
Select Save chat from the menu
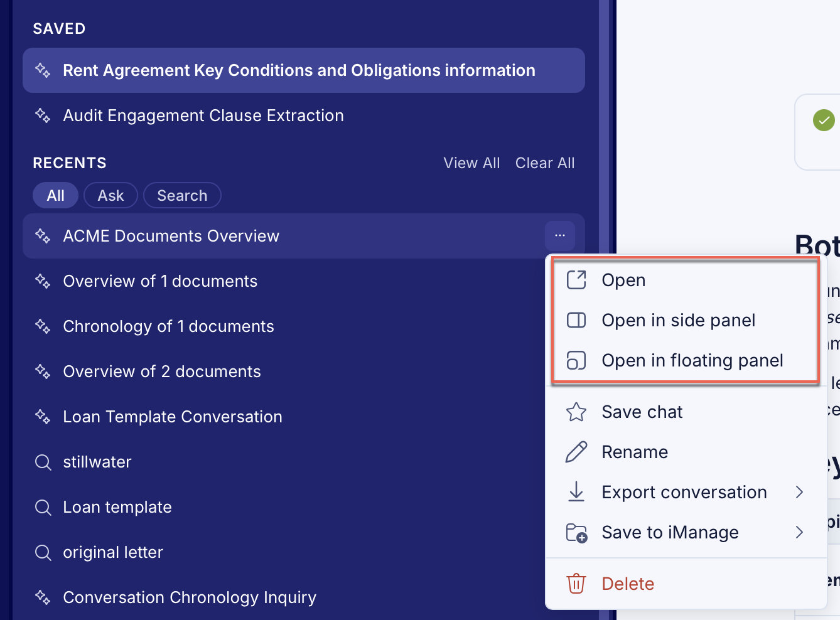[x=686, y=412]
